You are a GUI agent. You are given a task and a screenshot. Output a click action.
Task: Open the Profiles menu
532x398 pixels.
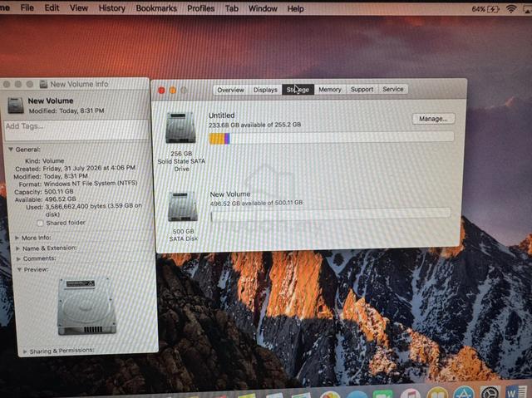pos(200,8)
